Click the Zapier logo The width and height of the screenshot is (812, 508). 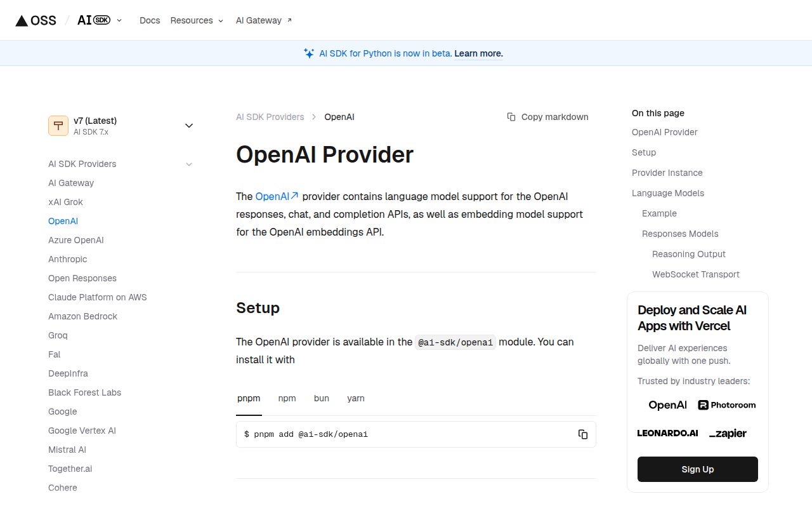click(x=728, y=433)
